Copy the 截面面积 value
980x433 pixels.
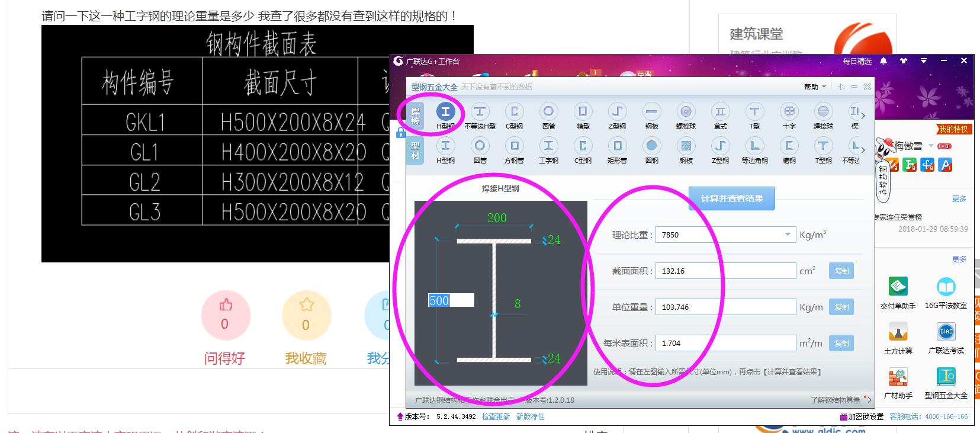tap(841, 271)
